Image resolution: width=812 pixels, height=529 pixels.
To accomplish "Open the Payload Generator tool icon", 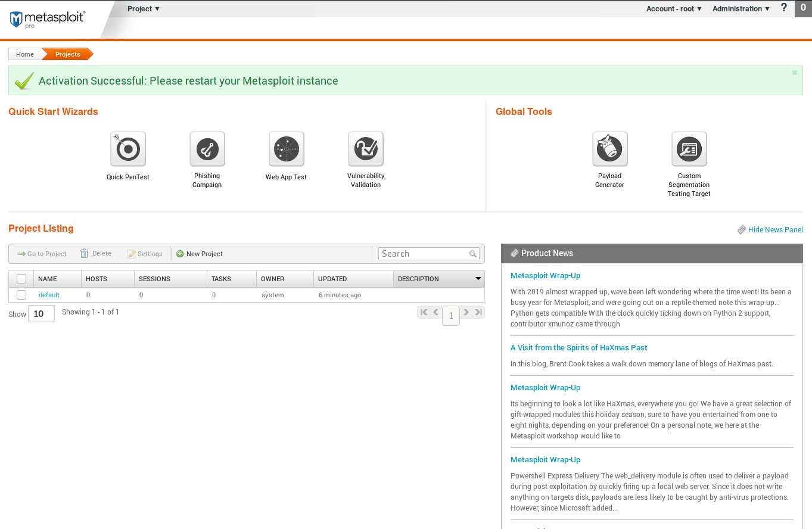I will click(x=610, y=149).
